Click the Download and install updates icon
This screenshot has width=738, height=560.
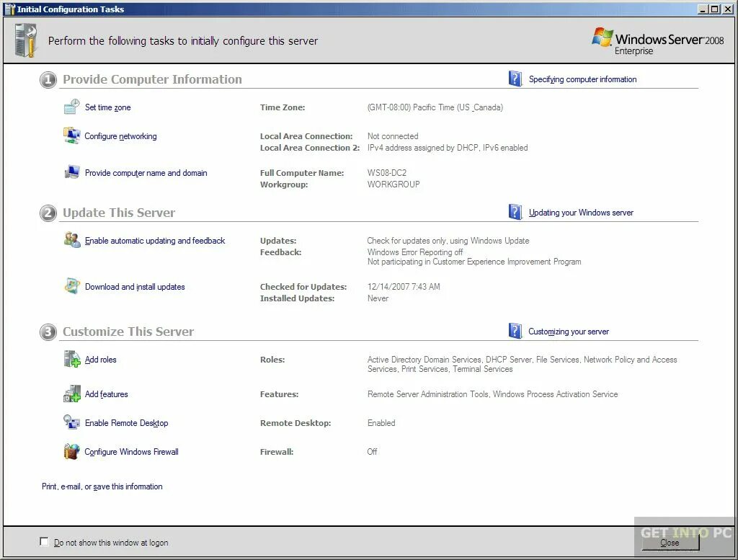click(72, 286)
